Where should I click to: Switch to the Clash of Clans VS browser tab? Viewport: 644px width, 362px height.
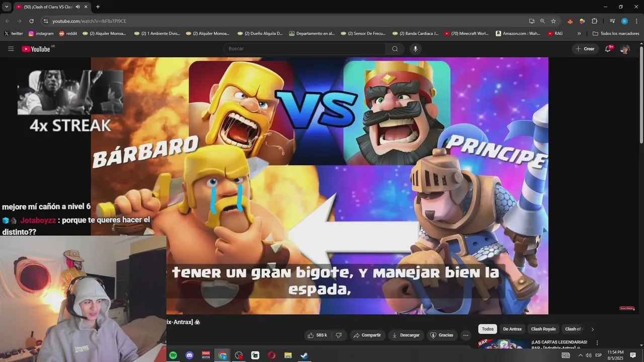pos(48,7)
